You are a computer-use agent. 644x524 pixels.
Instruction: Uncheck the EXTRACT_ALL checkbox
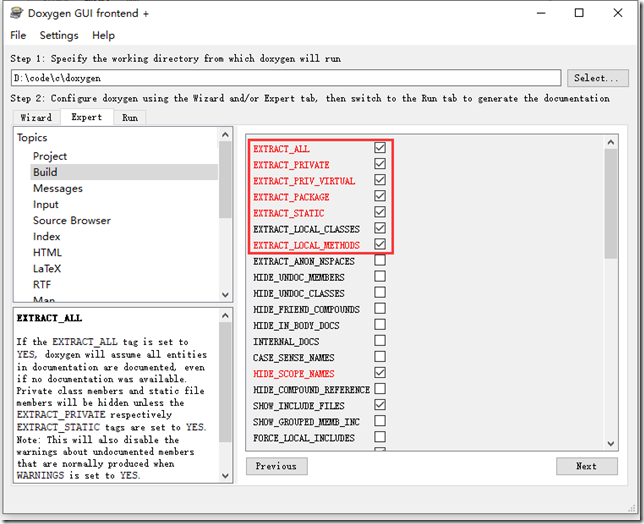tap(380, 148)
